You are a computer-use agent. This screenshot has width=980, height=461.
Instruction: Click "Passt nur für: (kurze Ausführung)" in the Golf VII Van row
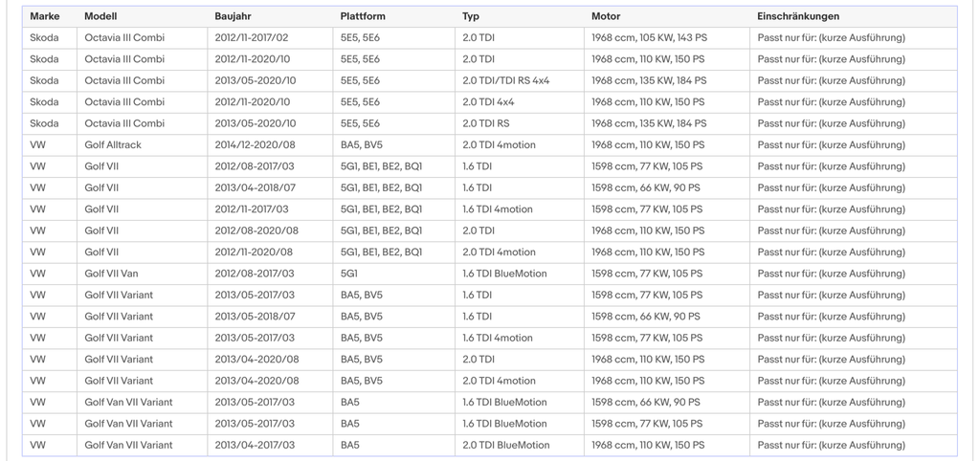click(x=831, y=274)
